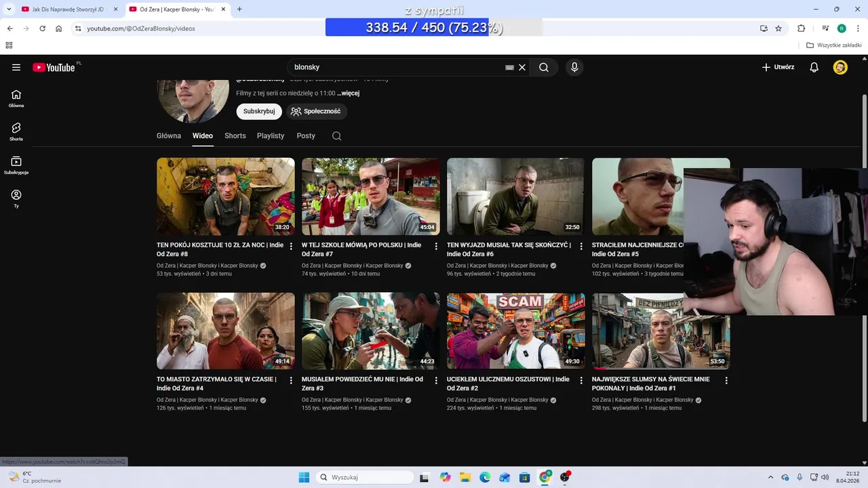Click the YouTube logo
The height and width of the screenshot is (488, 868).
point(54,67)
